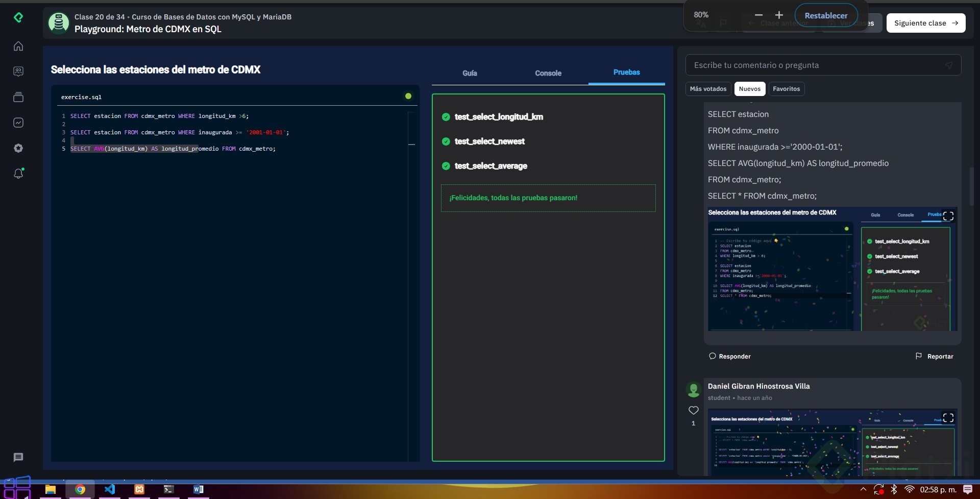Switch to the Console tab

(548, 73)
